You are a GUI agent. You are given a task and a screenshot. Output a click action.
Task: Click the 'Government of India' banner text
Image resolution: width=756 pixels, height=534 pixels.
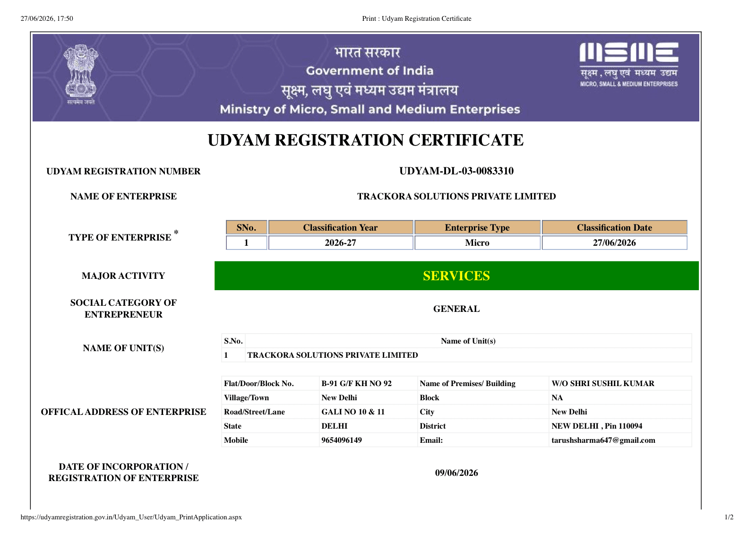tap(369, 71)
